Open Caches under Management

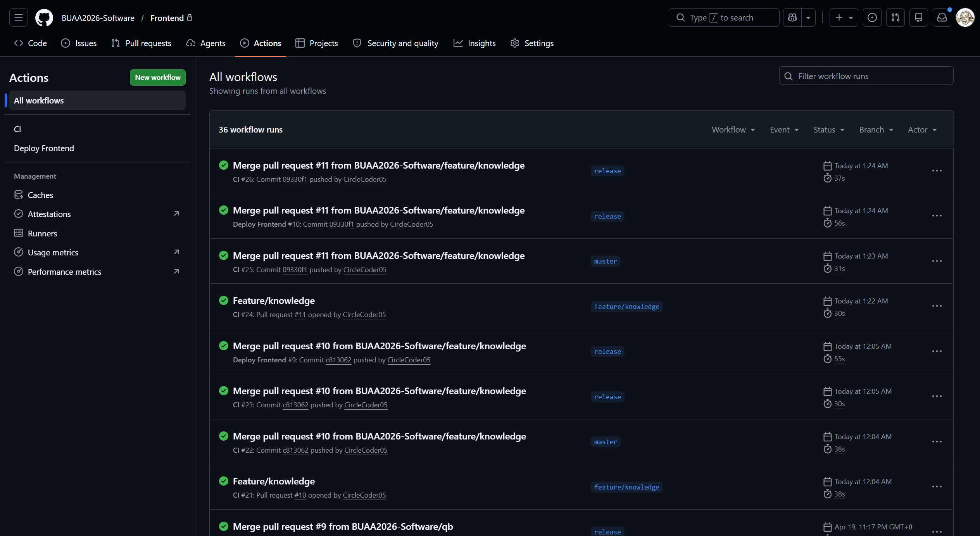pyautogui.click(x=97, y=195)
